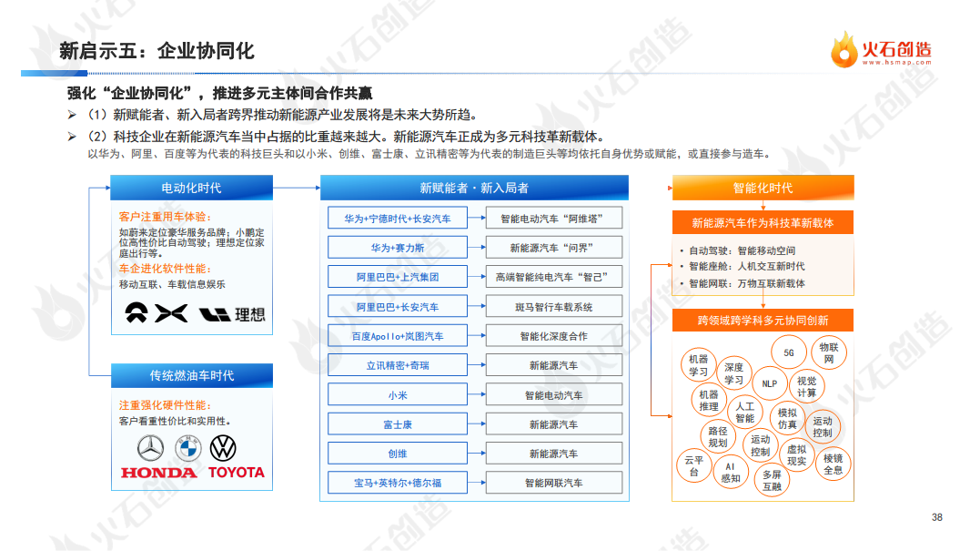This screenshot has height=551, width=980.
Task: Click the 注重强化硬件性能 orange heading
Action: (165, 405)
